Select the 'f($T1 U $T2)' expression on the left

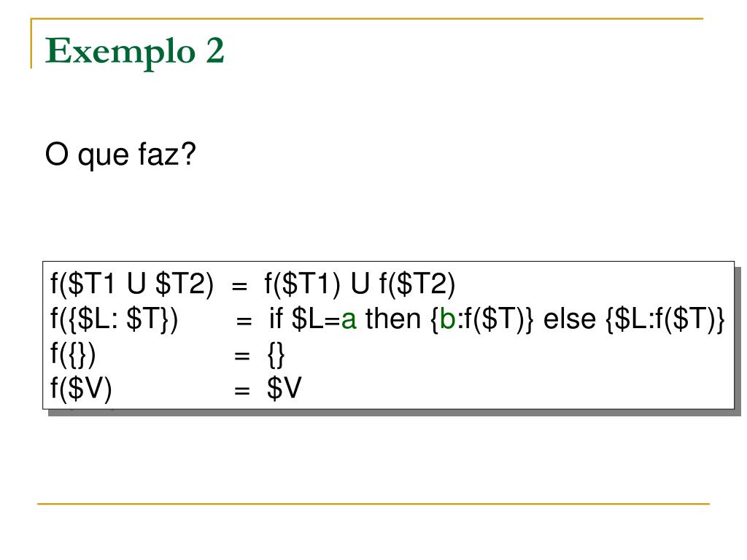pyautogui.click(x=132, y=284)
